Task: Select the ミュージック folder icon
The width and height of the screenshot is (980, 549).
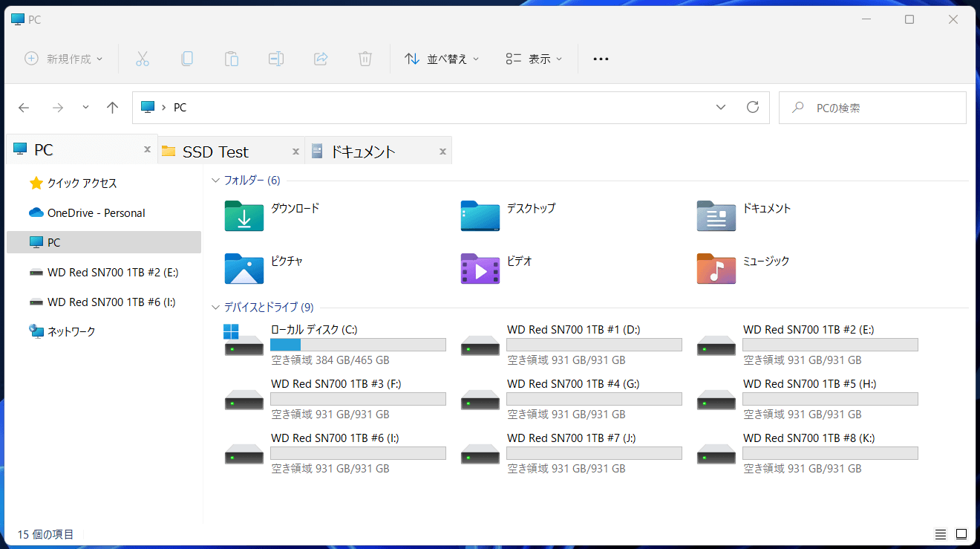Action: pos(716,268)
